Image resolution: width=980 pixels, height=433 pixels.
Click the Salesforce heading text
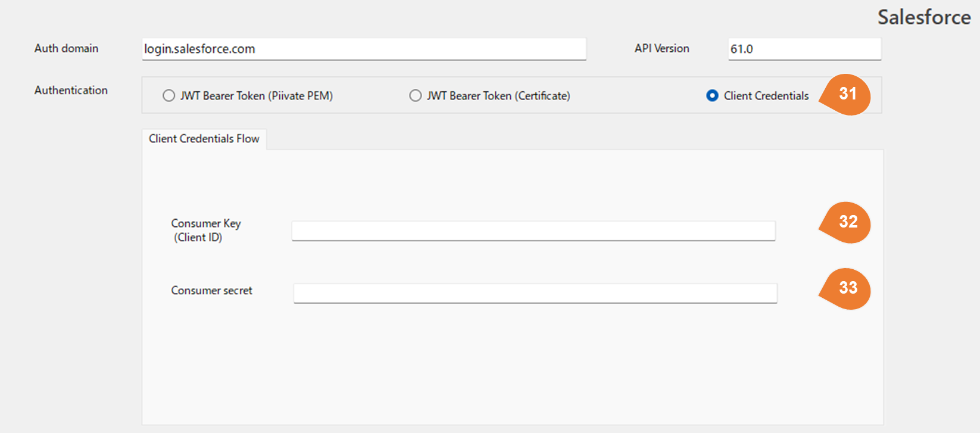click(x=923, y=17)
